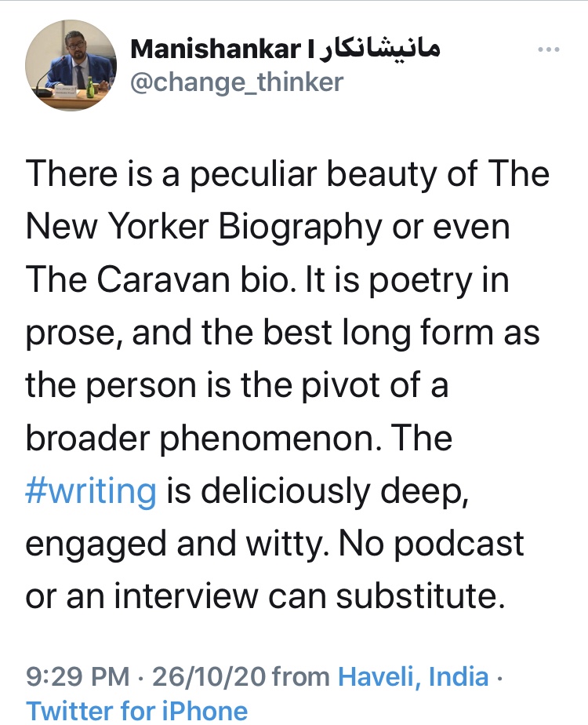The height and width of the screenshot is (725, 588).
Task: Open the three-dot more options menu
Action: pyautogui.click(x=548, y=49)
